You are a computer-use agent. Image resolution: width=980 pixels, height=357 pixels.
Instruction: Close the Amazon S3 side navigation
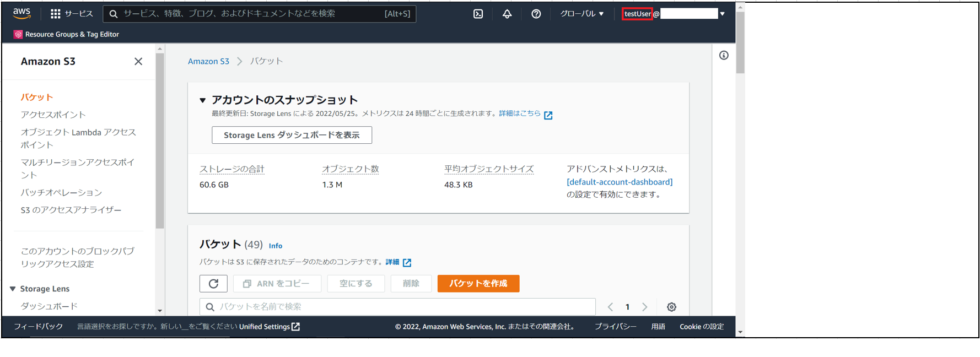click(138, 61)
